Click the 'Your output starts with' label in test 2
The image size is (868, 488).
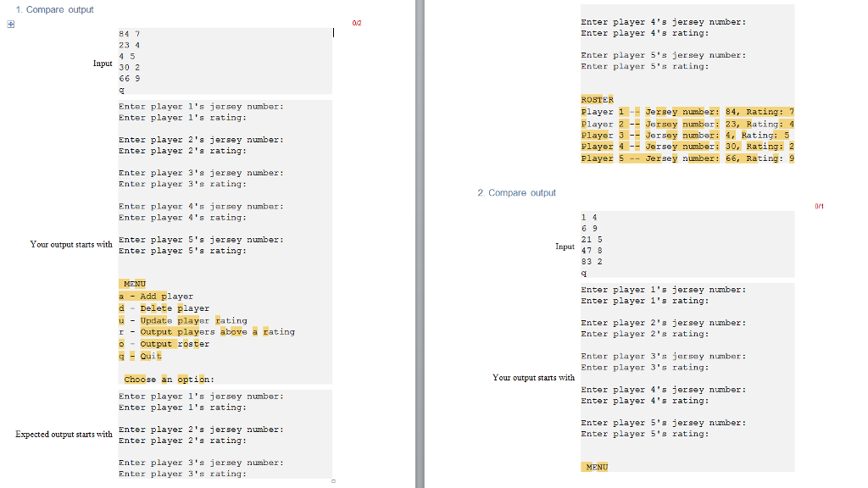533,377
